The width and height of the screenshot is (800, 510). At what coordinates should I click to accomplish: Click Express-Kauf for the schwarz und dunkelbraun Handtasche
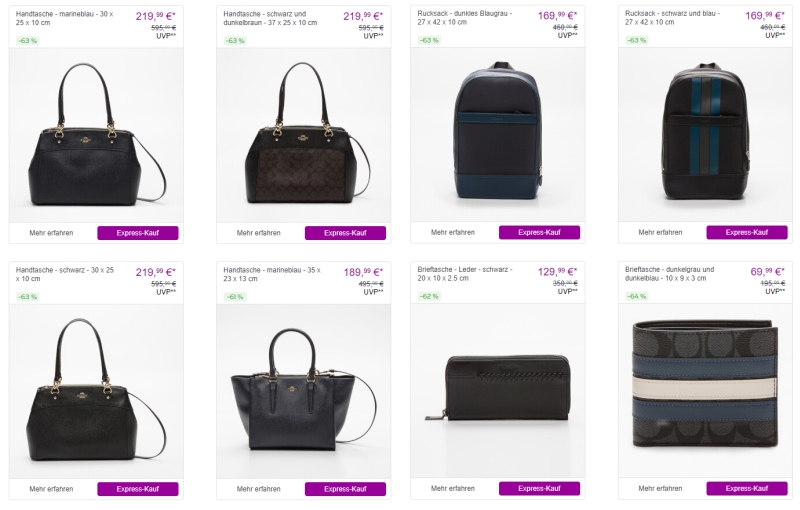(345, 233)
